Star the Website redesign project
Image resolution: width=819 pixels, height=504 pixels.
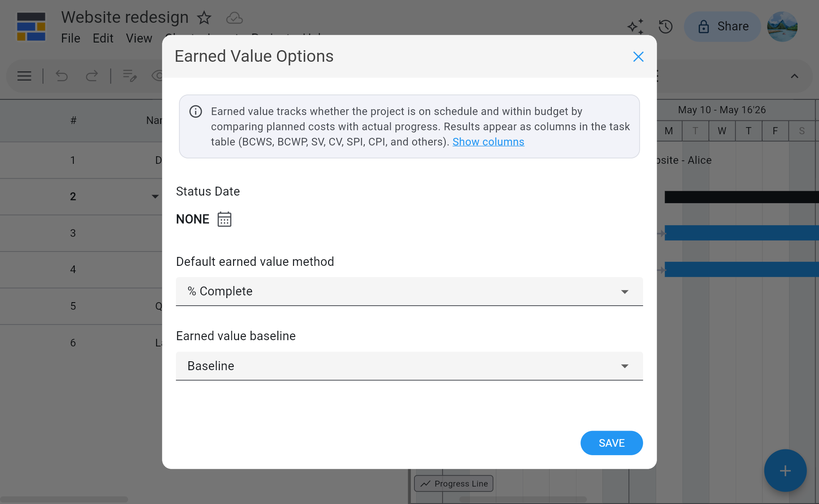pyautogui.click(x=204, y=18)
